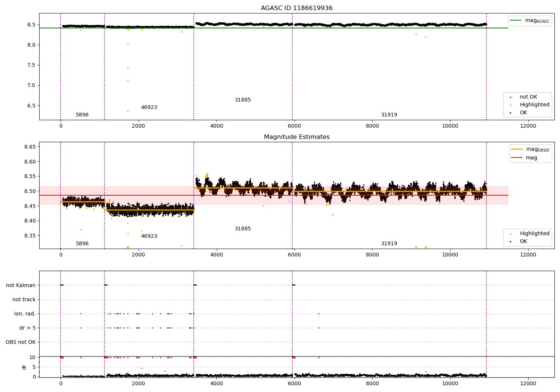The image size is (560, 392).
Task: Click the orange mag OBSID legend line sample
Action: 517,149
